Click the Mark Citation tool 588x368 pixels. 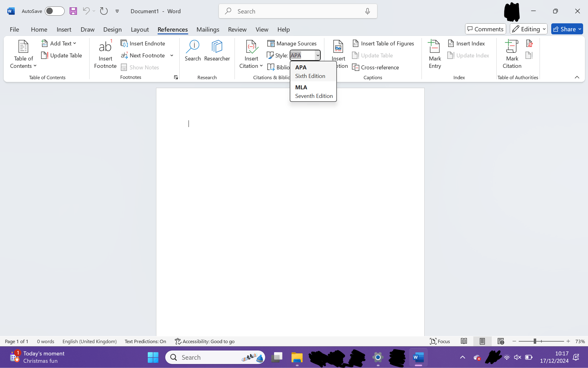tap(511, 54)
